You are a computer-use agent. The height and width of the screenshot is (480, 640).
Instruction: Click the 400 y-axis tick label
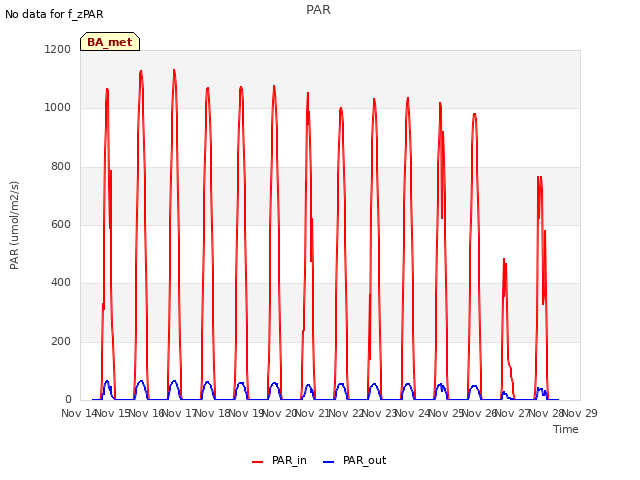pos(61,282)
